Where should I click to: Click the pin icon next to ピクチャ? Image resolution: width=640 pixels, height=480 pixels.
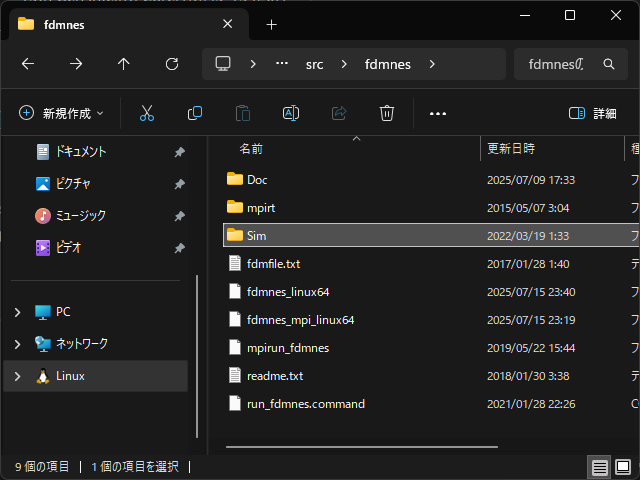point(180,184)
